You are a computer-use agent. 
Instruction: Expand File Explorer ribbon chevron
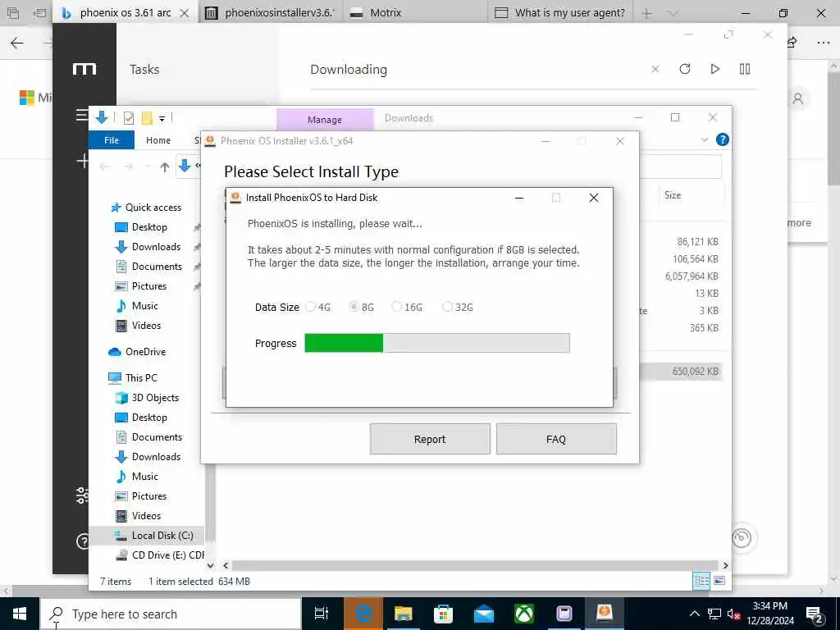[705, 139]
